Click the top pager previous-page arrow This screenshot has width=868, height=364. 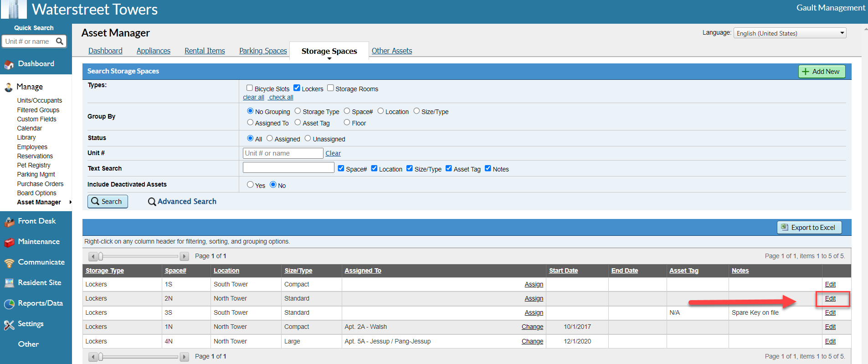click(93, 256)
